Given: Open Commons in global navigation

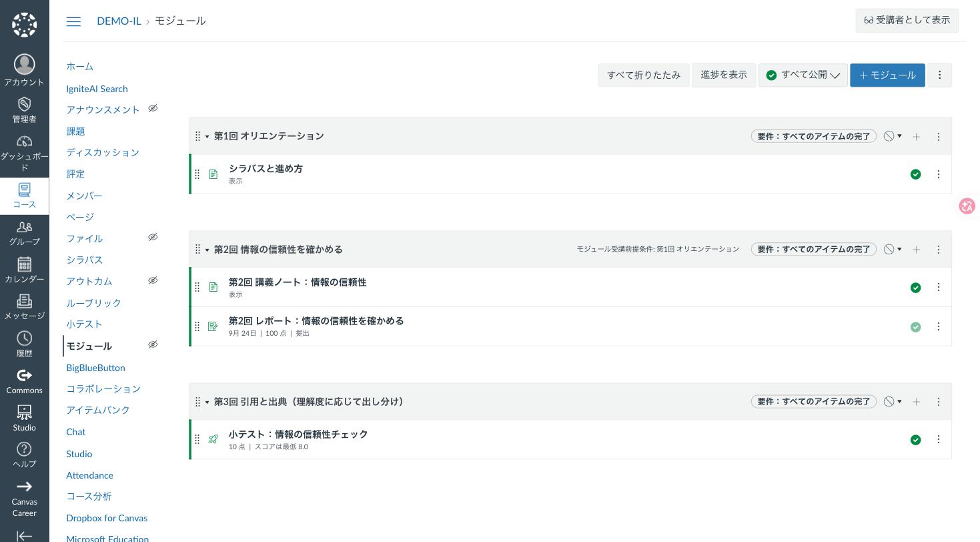Looking at the screenshot, I should coord(24,382).
